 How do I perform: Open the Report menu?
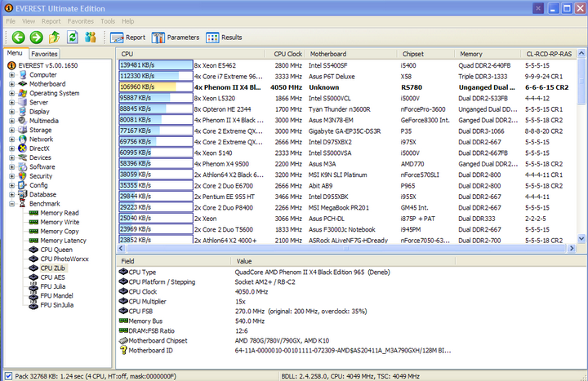click(51, 21)
